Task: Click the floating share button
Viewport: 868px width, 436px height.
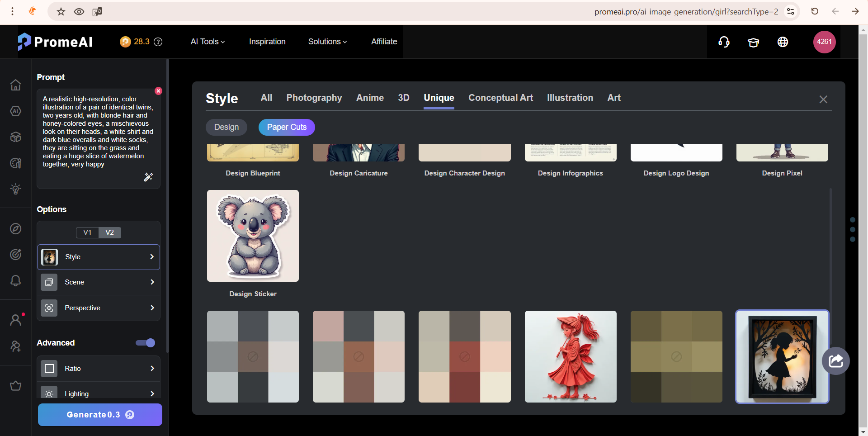Action: click(x=836, y=361)
